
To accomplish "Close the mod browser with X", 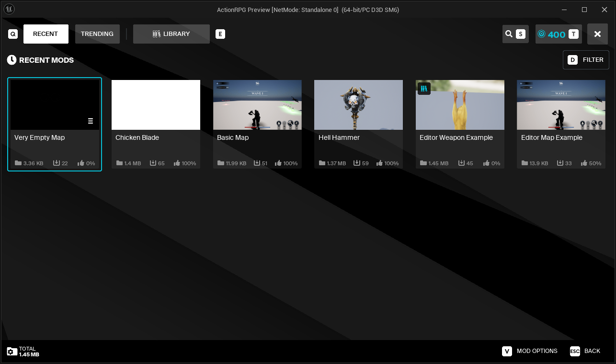I will (x=597, y=34).
